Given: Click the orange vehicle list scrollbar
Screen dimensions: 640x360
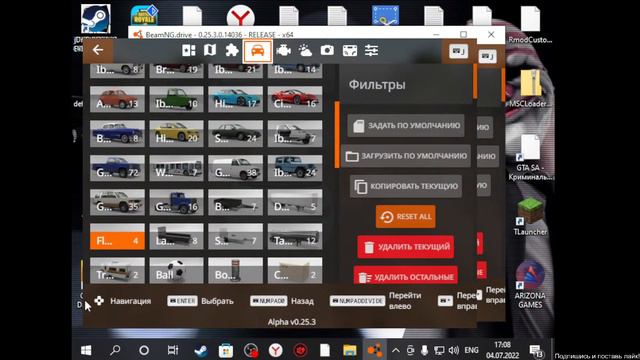Looking at the screenshot, I should [x=337, y=135].
